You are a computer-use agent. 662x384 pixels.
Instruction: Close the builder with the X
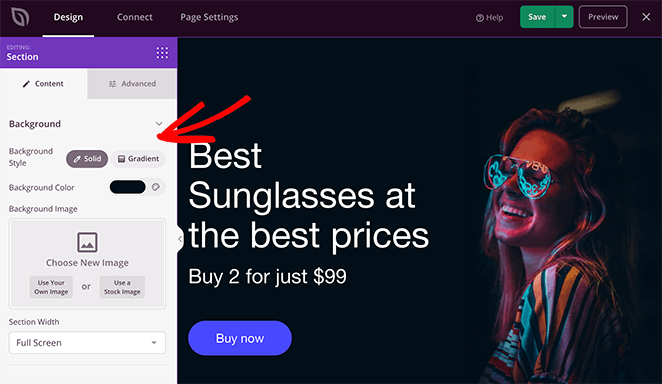(646, 17)
